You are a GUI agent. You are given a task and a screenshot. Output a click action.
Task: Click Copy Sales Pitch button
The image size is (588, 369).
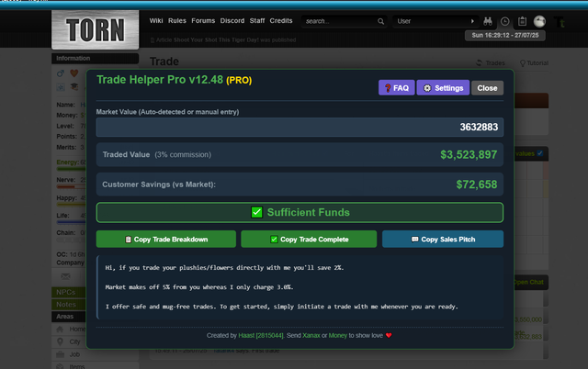443,239
